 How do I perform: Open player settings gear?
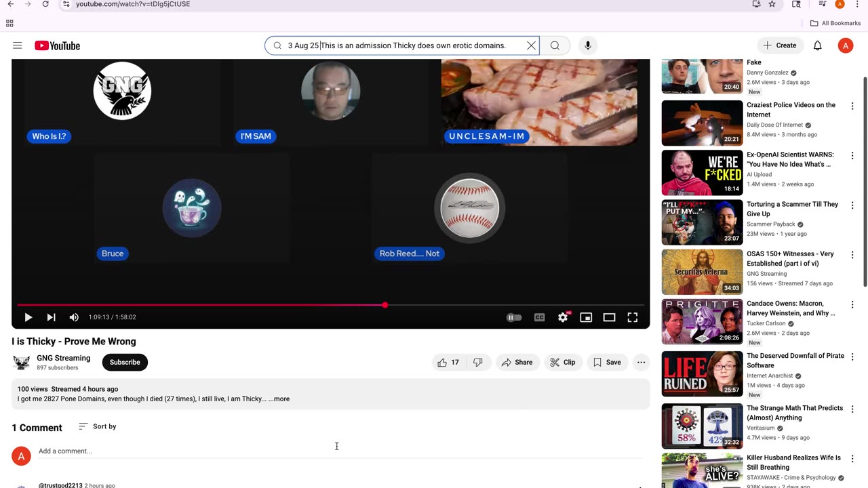(x=563, y=317)
